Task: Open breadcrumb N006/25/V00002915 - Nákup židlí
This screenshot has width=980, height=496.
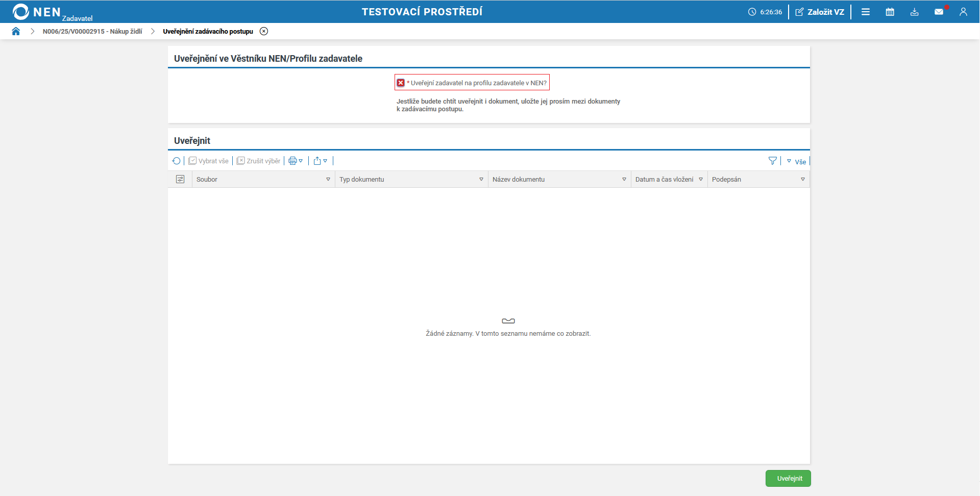Action: (x=92, y=31)
